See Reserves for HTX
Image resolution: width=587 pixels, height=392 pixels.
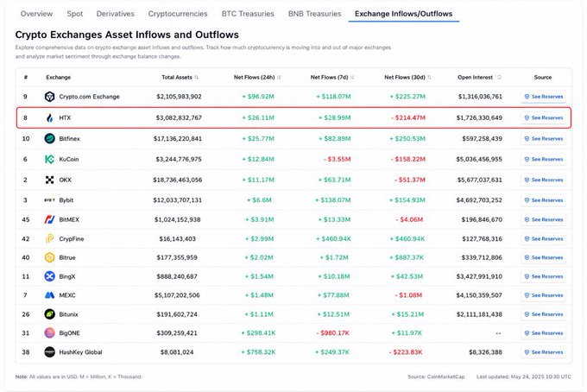543,118
